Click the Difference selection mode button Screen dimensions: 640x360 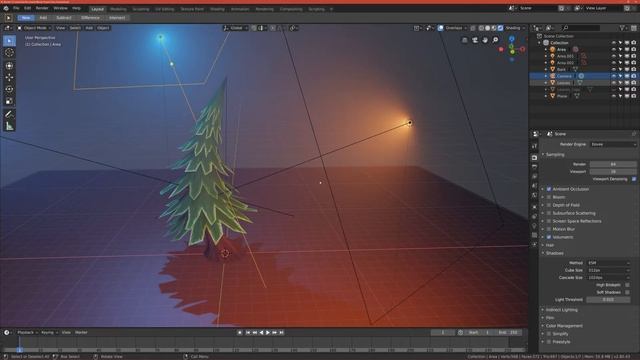(90, 18)
